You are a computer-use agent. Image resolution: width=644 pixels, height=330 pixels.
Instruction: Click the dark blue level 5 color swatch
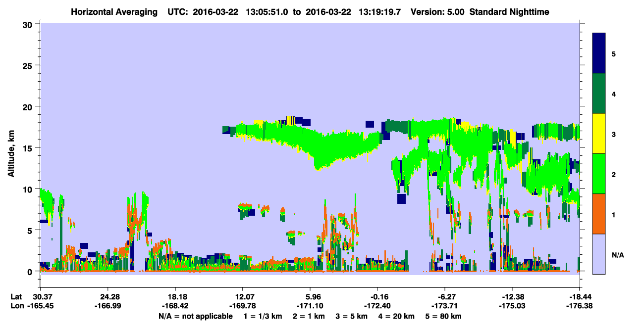599,53
